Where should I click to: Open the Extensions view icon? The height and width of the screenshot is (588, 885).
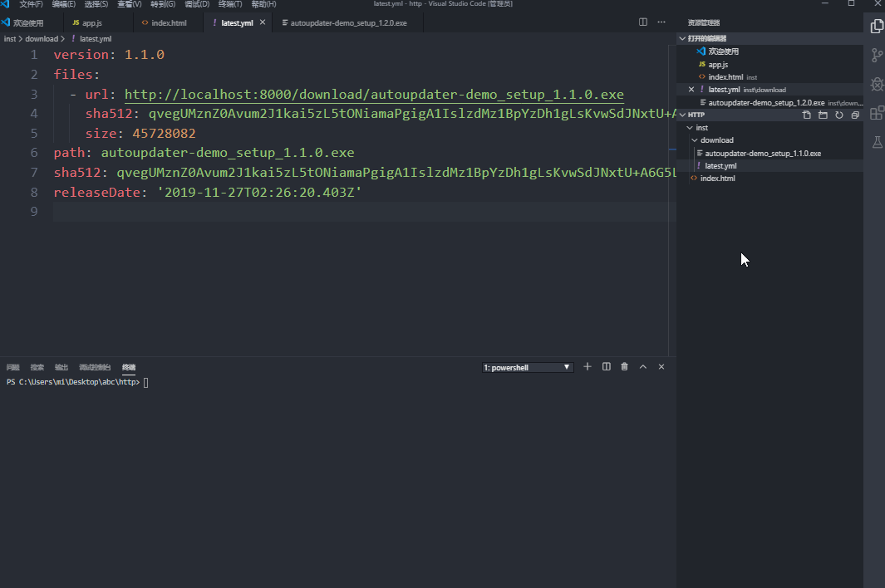point(877,113)
